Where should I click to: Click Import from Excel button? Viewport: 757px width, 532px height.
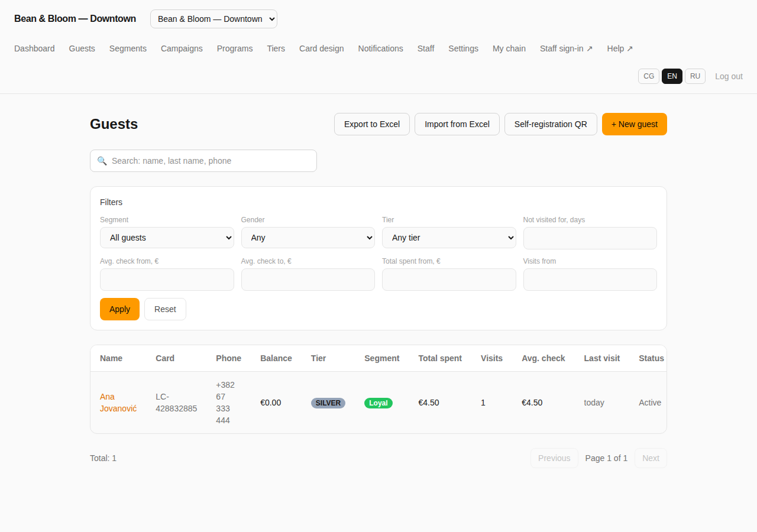tap(457, 124)
